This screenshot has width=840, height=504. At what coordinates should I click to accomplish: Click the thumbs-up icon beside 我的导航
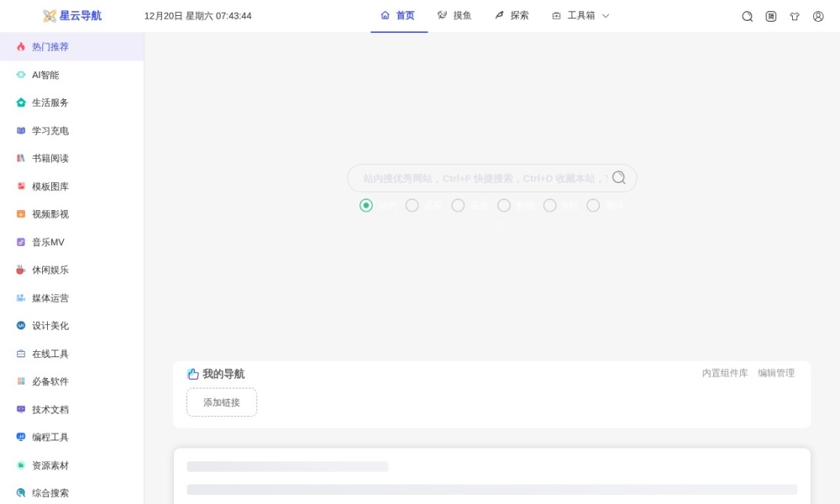coord(193,374)
